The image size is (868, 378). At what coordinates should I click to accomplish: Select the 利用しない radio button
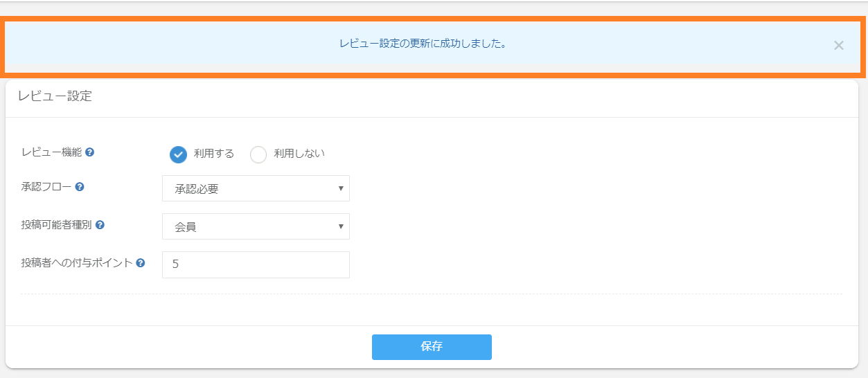point(258,154)
